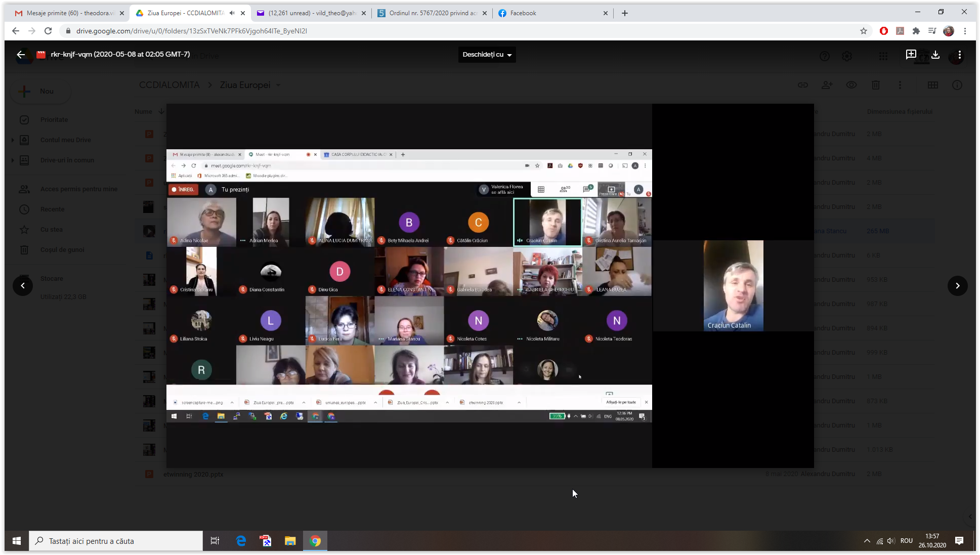This screenshot has height=555, width=980.
Task: Close the Facebook tab
Action: pyautogui.click(x=606, y=13)
